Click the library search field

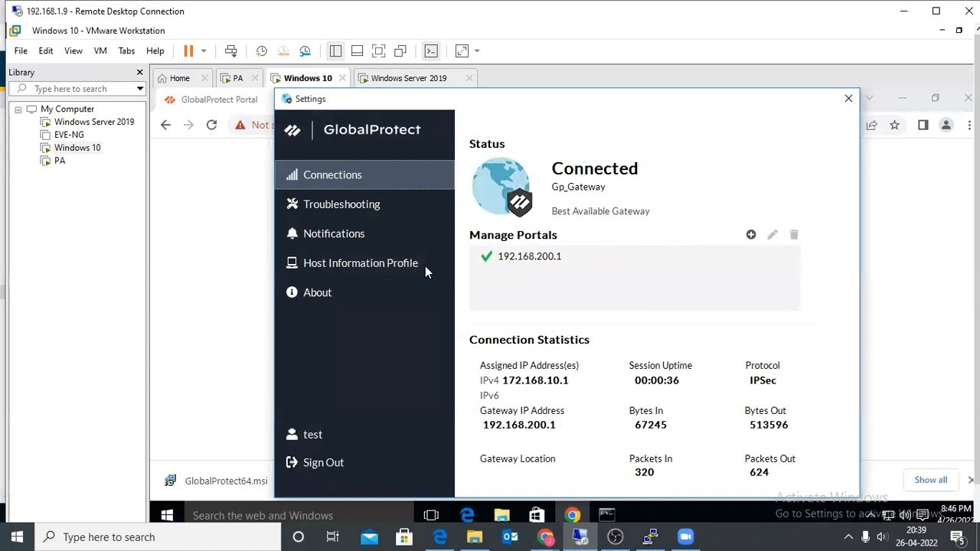pyautogui.click(x=76, y=89)
